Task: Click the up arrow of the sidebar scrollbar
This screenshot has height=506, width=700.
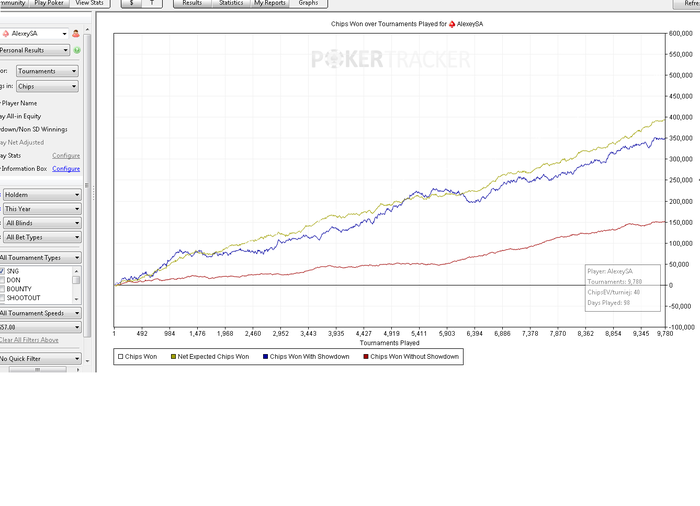Action: pyautogui.click(x=87, y=29)
